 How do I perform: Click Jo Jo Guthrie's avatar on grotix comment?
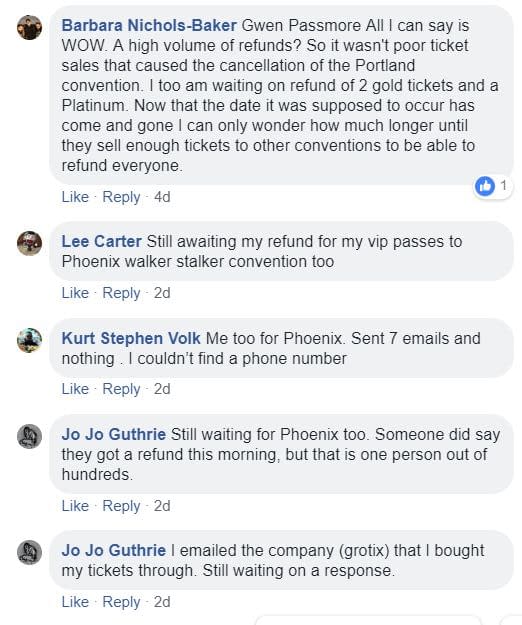[x=29, y=552]
